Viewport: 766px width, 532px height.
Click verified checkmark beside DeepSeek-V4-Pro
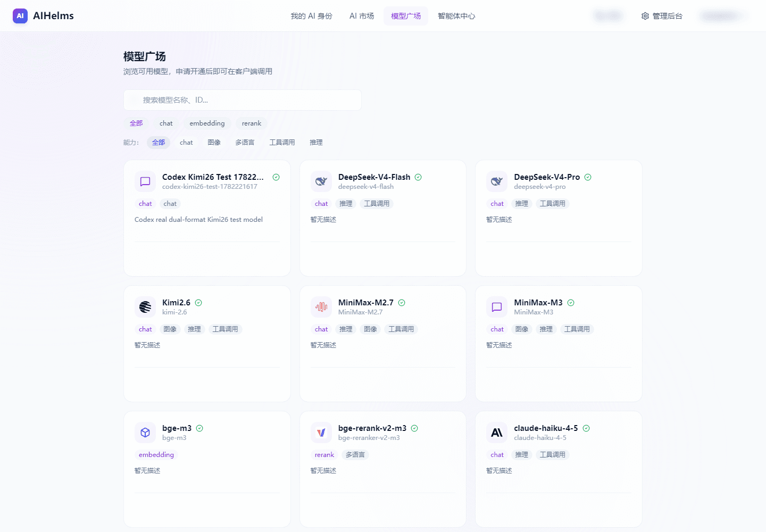(588, 177)
